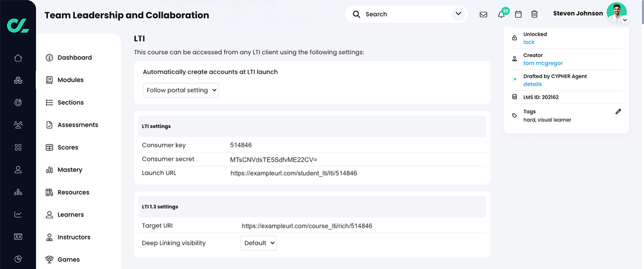Click the magnifier search icon
Image resolution: width=644 pixels, height=269 pixels.
357,15
